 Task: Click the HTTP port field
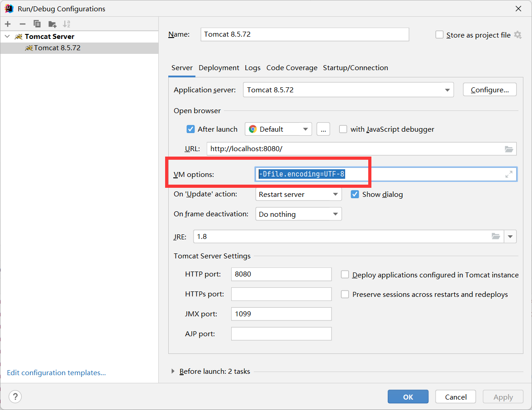point(281,274)
